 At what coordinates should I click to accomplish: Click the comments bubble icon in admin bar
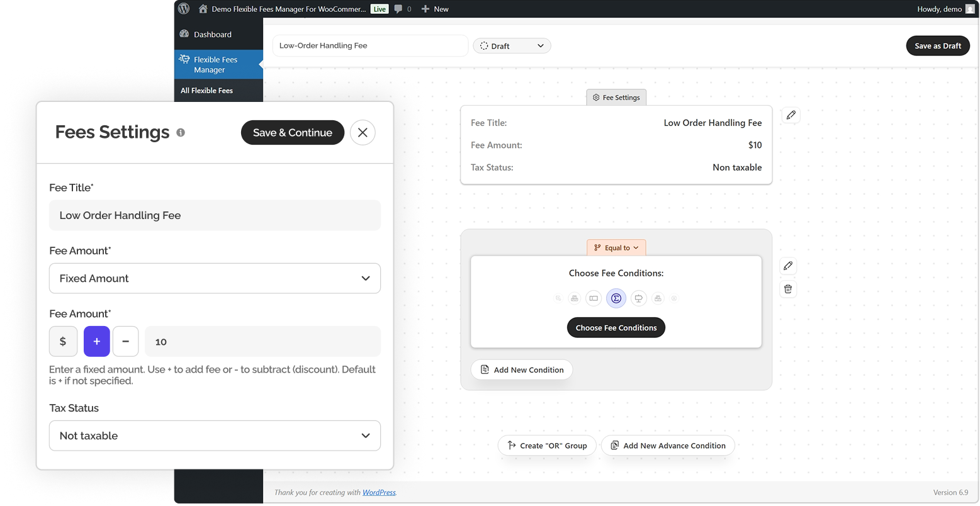(x=398, y=9)
